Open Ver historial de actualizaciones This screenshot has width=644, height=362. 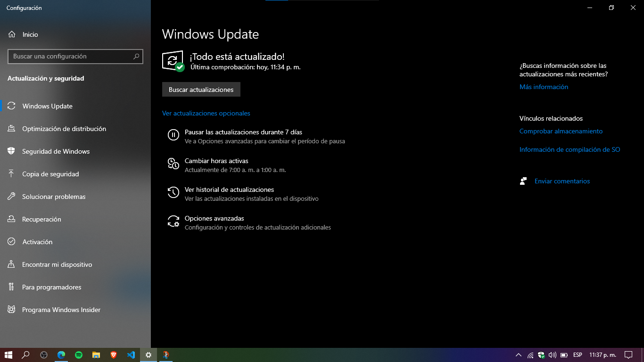[243, 194]
